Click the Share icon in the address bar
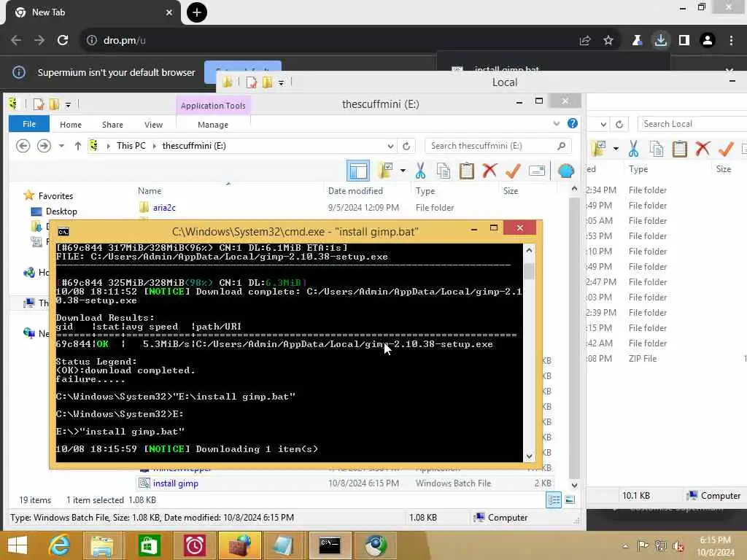 [585, 40]
